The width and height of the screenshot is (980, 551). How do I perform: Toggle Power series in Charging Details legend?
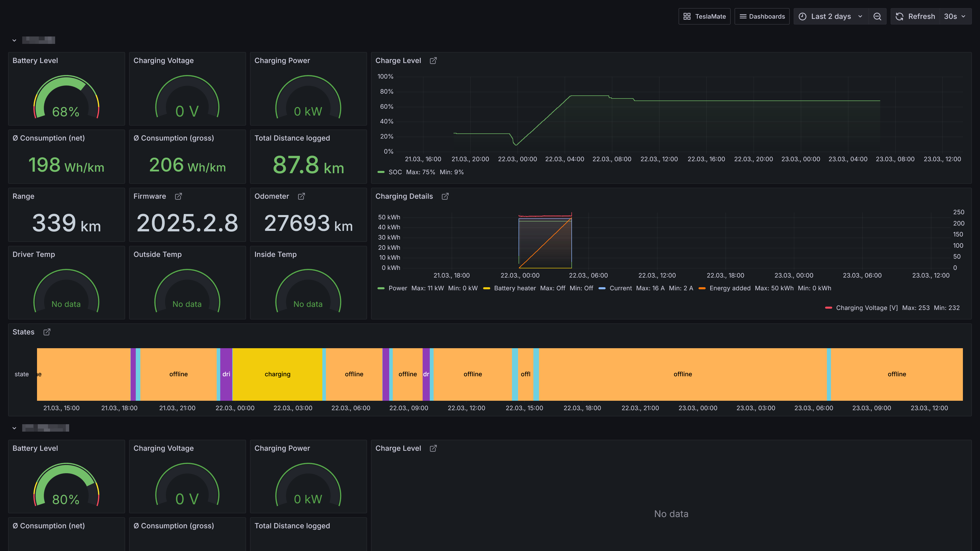398,288
